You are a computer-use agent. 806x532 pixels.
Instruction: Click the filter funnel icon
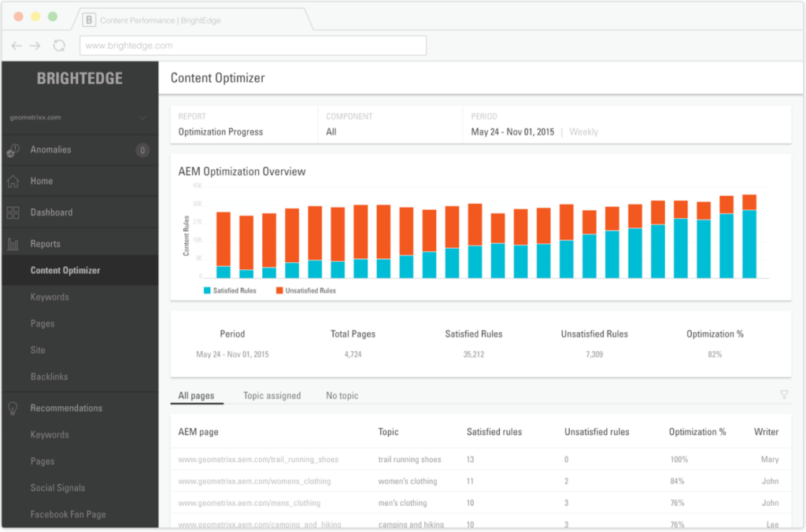(784, 395)
